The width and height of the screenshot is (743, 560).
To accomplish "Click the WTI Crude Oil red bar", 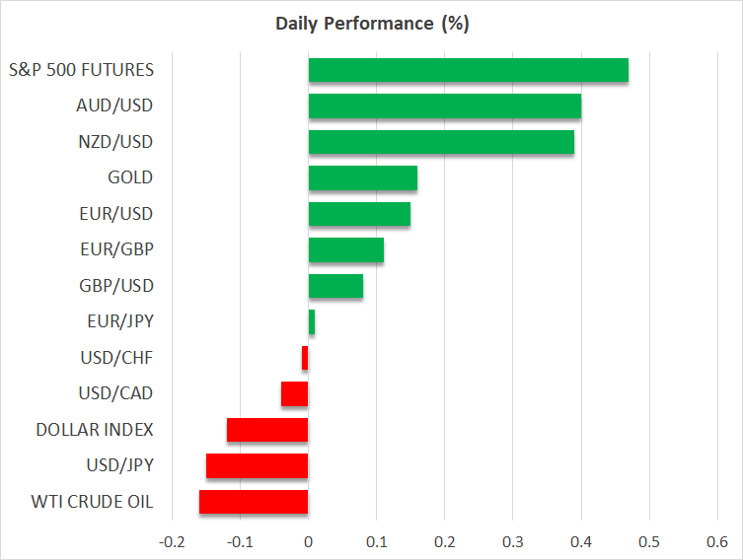I will coord(254,502).
